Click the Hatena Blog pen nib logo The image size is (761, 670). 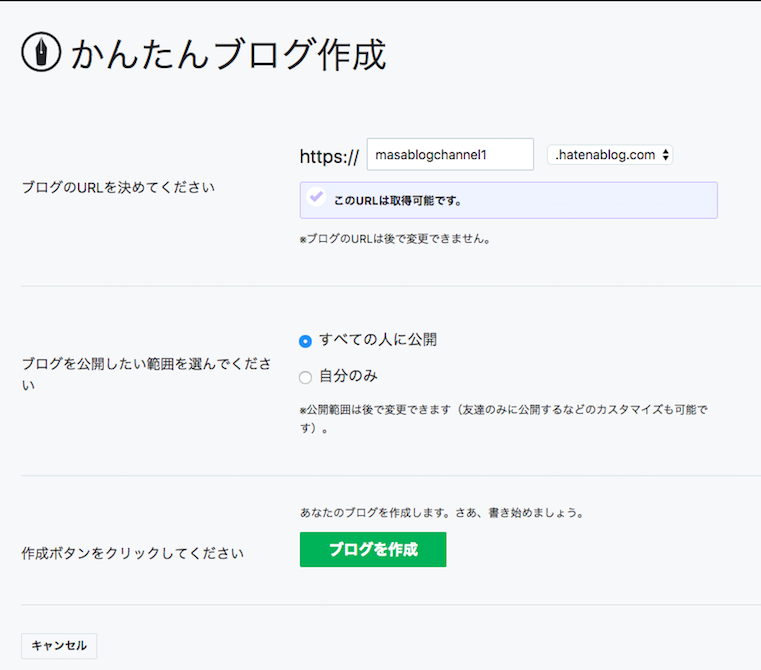pyautogui.click(x=41, y=52)
